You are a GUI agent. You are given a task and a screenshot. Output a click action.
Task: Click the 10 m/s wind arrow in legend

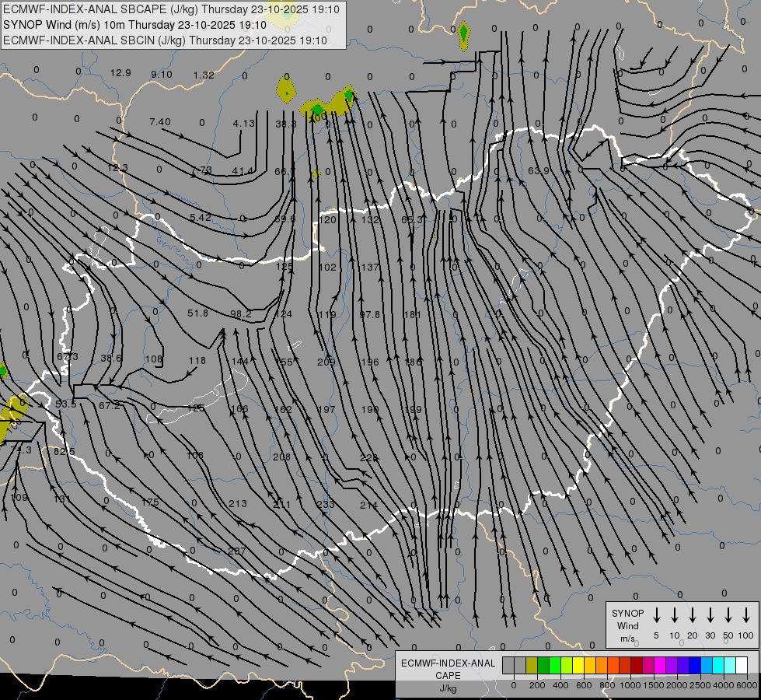675,614
